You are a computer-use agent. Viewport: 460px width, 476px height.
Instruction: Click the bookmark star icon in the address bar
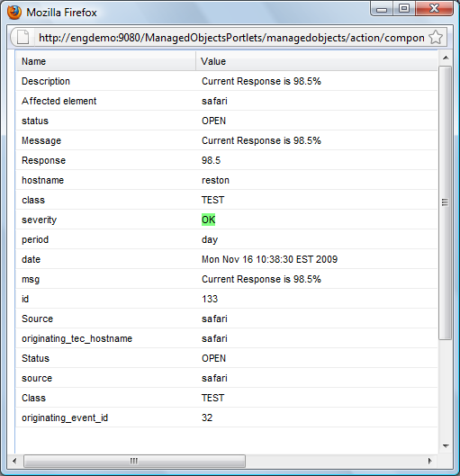point(436,37)
